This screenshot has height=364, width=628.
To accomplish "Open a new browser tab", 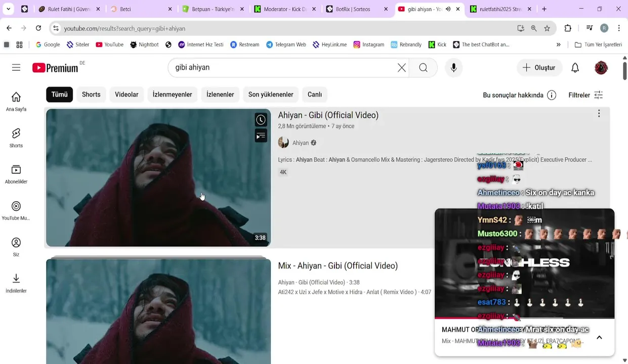I will 544,9.
